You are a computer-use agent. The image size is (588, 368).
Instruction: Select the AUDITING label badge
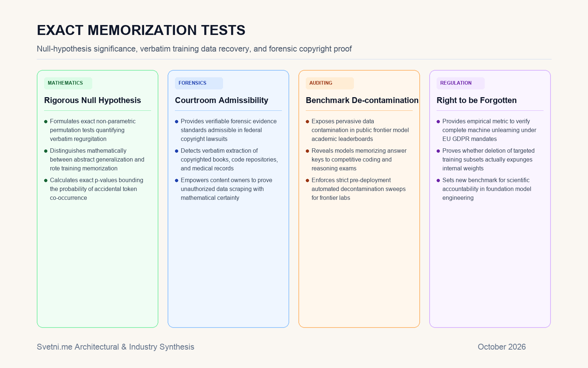click(330, 83)
